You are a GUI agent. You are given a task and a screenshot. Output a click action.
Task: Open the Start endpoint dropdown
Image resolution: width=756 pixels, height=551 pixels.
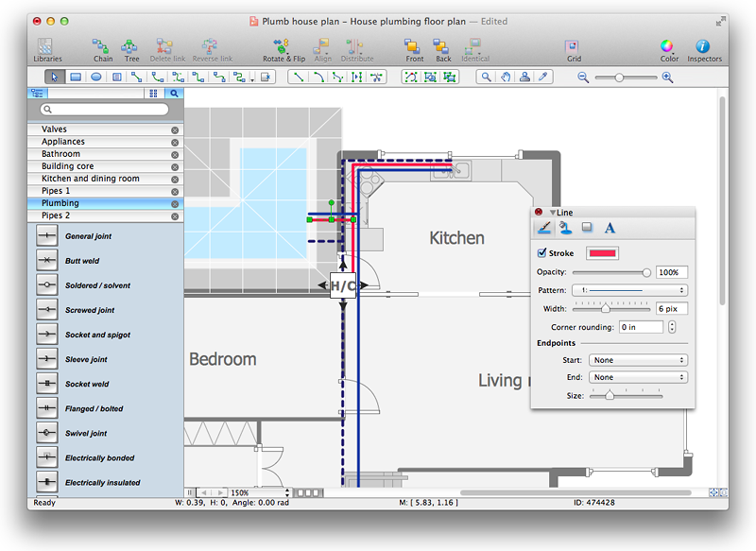(638, 359)
